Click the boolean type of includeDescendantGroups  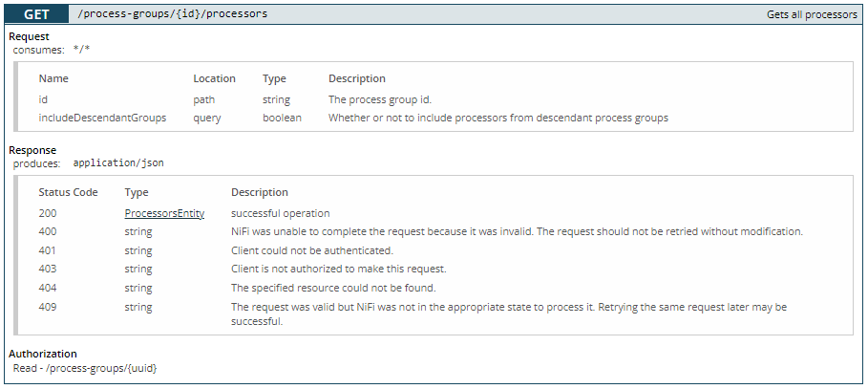(x=282, y=118)
